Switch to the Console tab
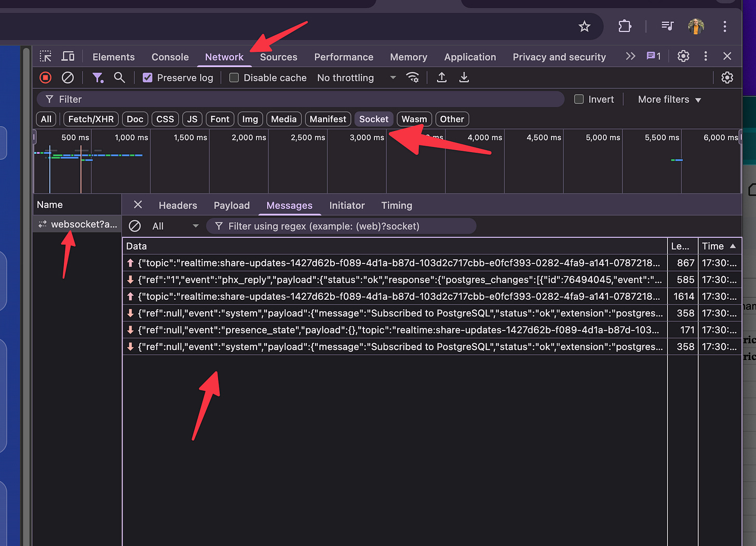 pyautogui.click(x=170, y=57)
